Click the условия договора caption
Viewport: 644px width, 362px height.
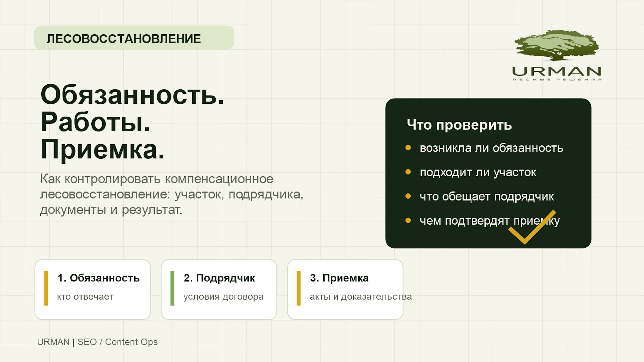[x=224, y=297]
